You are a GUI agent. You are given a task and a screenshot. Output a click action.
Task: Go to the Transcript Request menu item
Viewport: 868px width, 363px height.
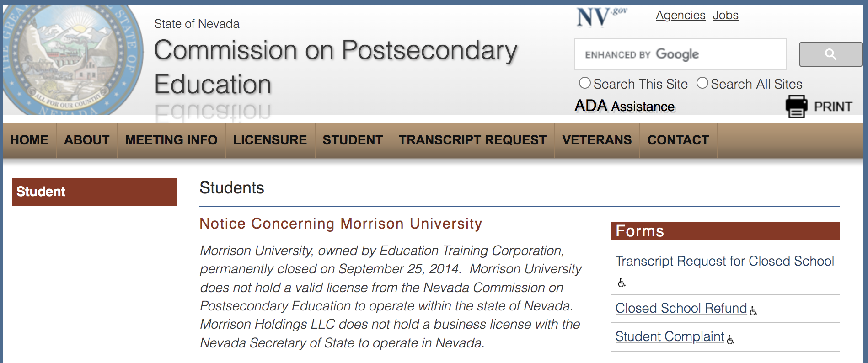(472, 140)
